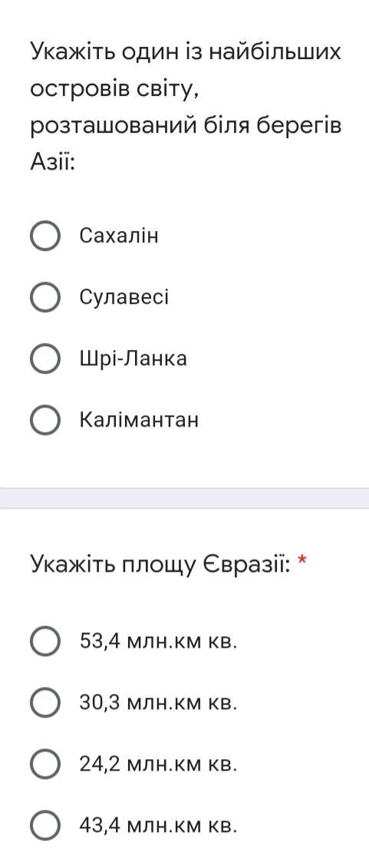Viewport: 369px width, 868px height.
Task: Click the Укажіть площу Євразії question title
Action: [x=160, y=565]
